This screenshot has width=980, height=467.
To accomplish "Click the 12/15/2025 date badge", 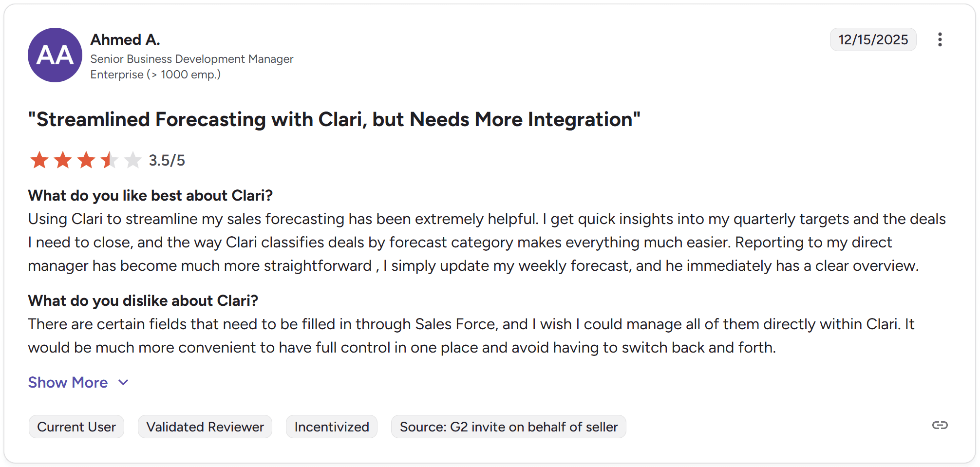I will click(873, 39).
